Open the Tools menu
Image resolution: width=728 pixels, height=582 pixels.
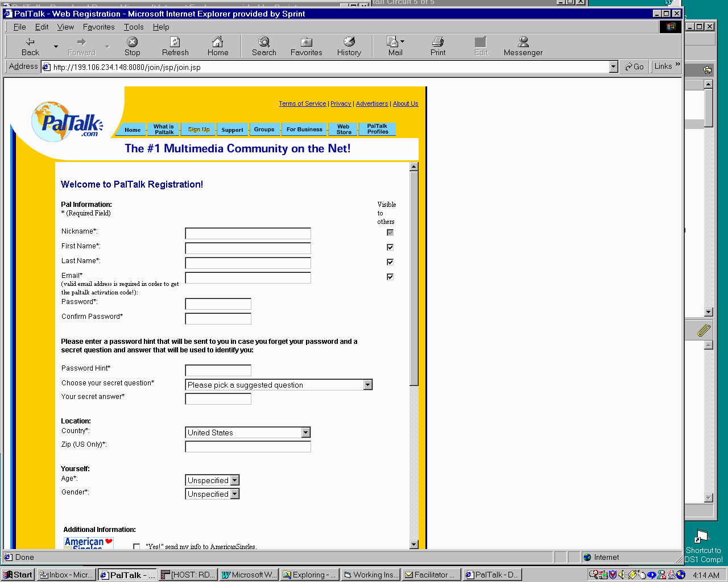[x=134, y=27]
